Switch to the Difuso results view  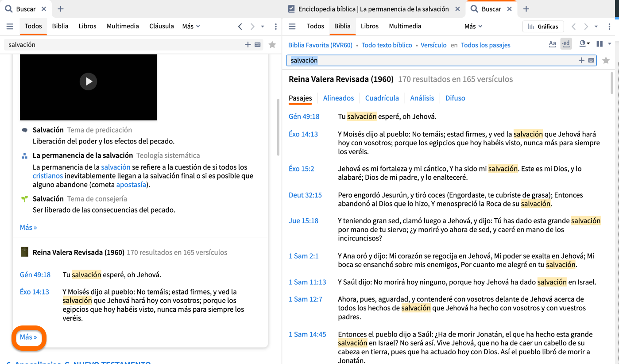click(x=455, y=98)
